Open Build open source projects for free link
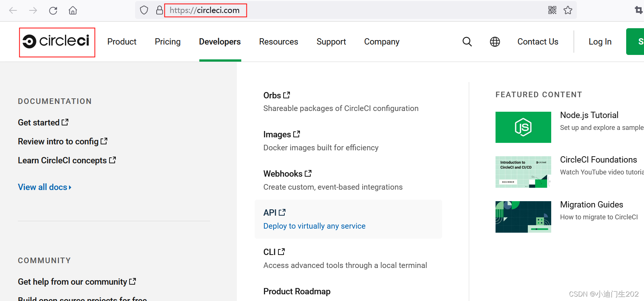This screenshot has height=301, width=644. pos(82,299)
